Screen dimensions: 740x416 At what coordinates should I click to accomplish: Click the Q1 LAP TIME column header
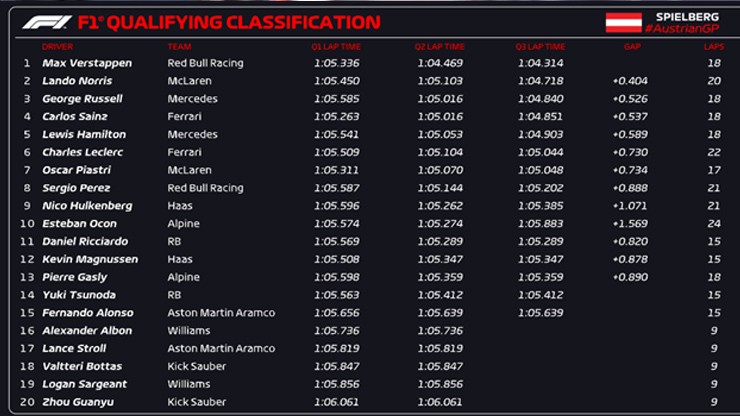pos(337,46)
